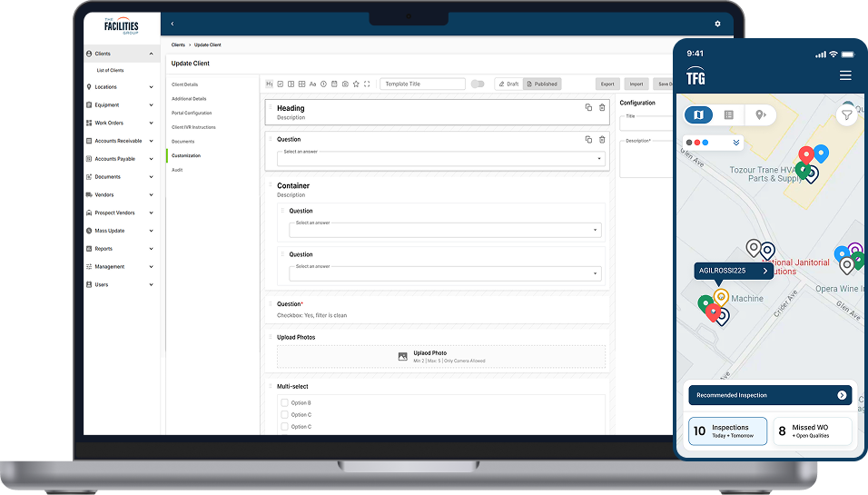Select the heading element tool in form toolbar
This screenshot has height=495, width=868.
coord(270,84)
